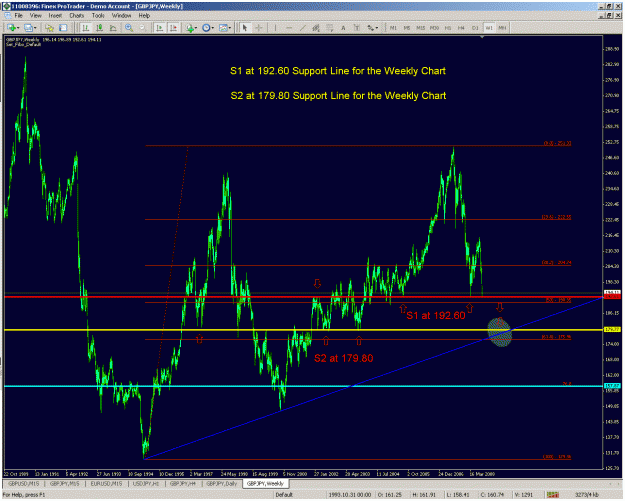
Task: Switch to bar chart display
Action: [85, 28]
